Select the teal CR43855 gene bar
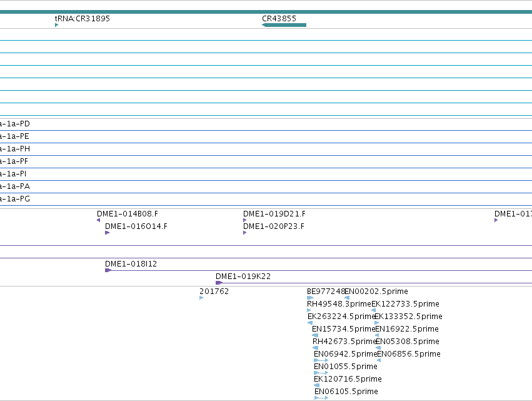 coord(284,25)
